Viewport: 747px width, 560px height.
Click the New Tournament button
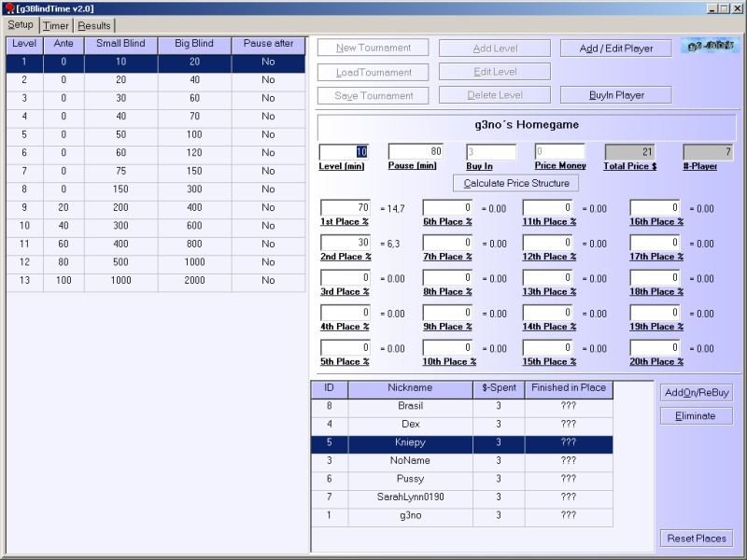[x=373, y=48]
